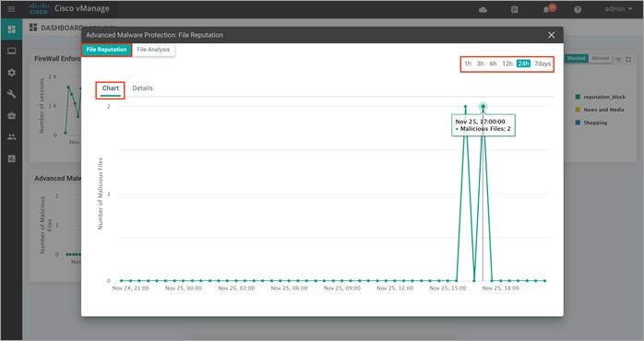
Task: Click the highlighted 17:00 data point
Action: tap(483, 107)
